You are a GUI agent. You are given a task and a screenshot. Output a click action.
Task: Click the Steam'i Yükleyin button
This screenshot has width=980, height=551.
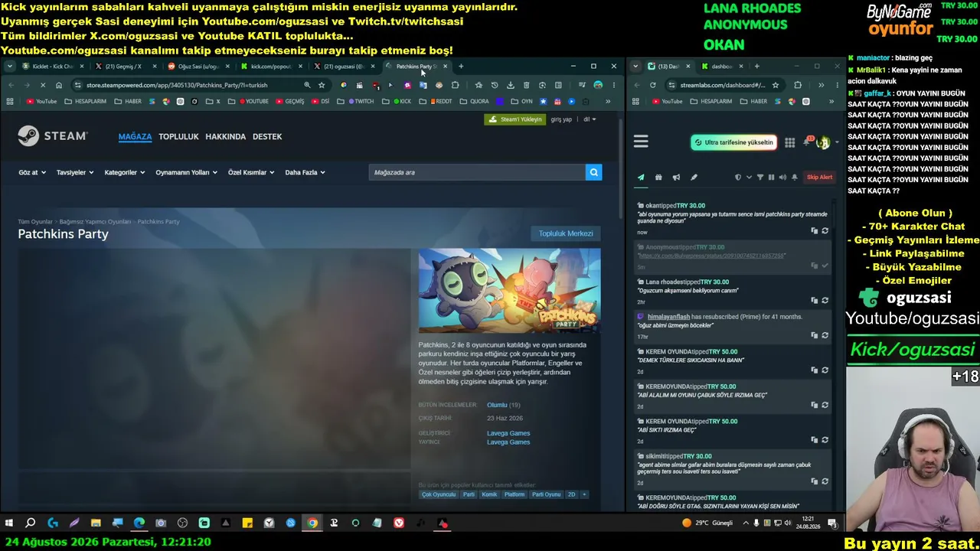pyautogui.click(x=515, y=119)
